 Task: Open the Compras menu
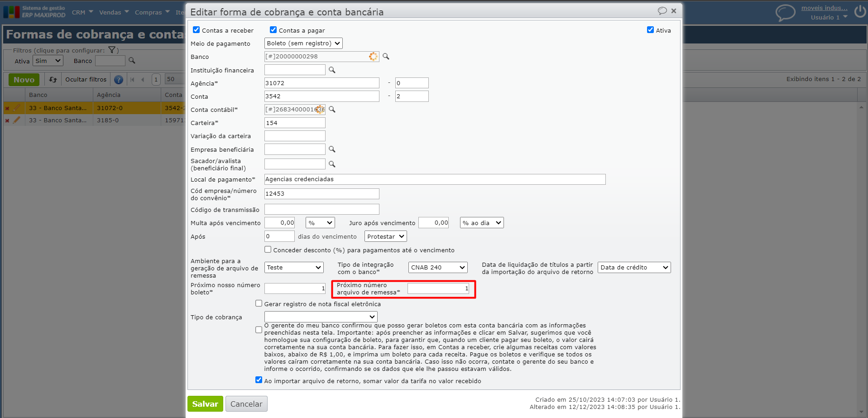pyautogui.click(x=153, y=12)
